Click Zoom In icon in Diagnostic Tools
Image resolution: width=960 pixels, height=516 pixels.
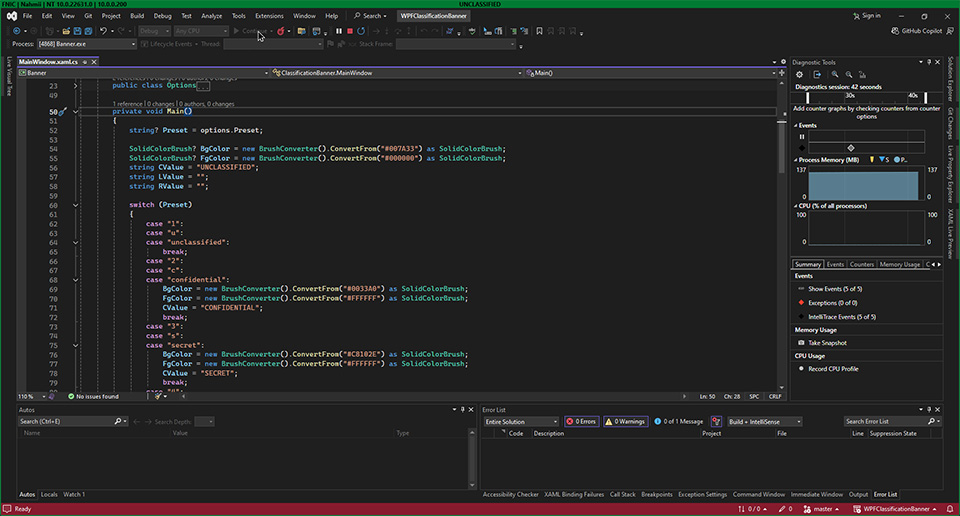[x=834, y=74]
